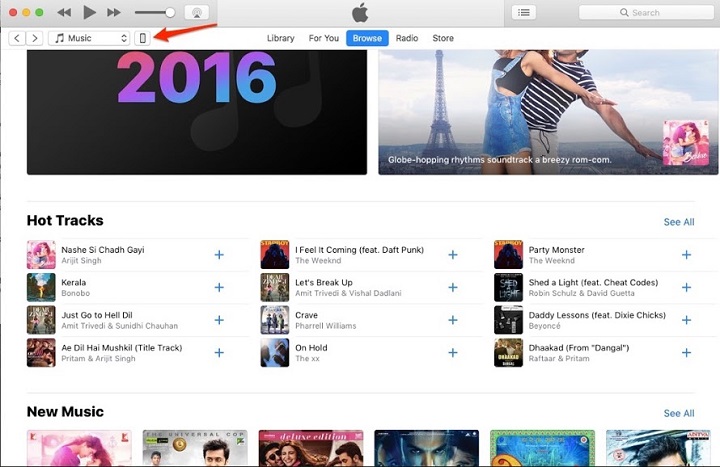
Task: Click On Hold track artwork
Action: coord(275,353)
